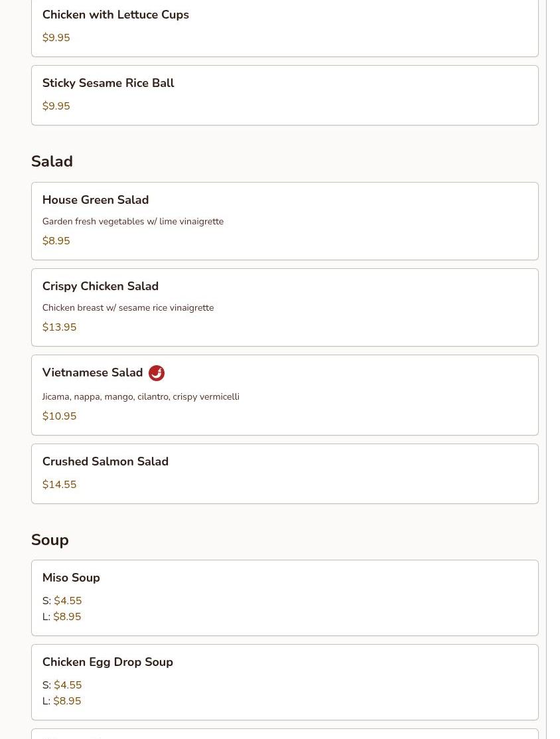Choose the small Chicken Egg Drop Soup size
This screenshot has width=560, height=739.
tap(62, 685)
